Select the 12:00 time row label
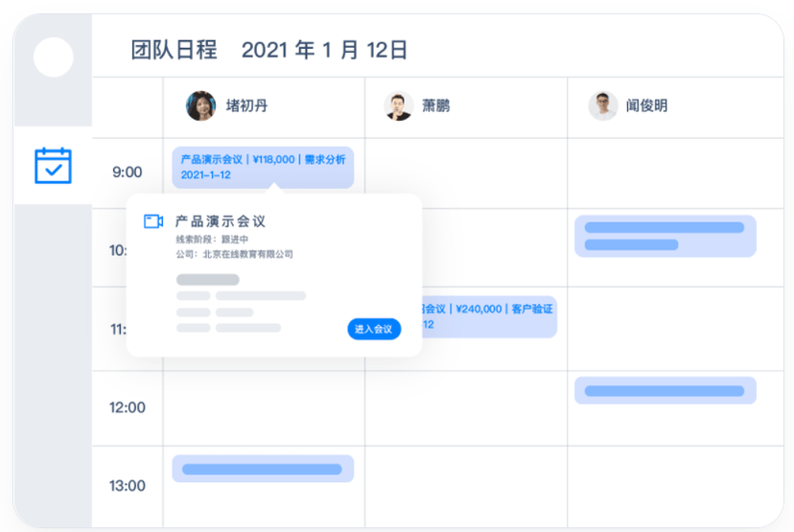794x532 pixels. pyautogui.click(x=128, y=407)
